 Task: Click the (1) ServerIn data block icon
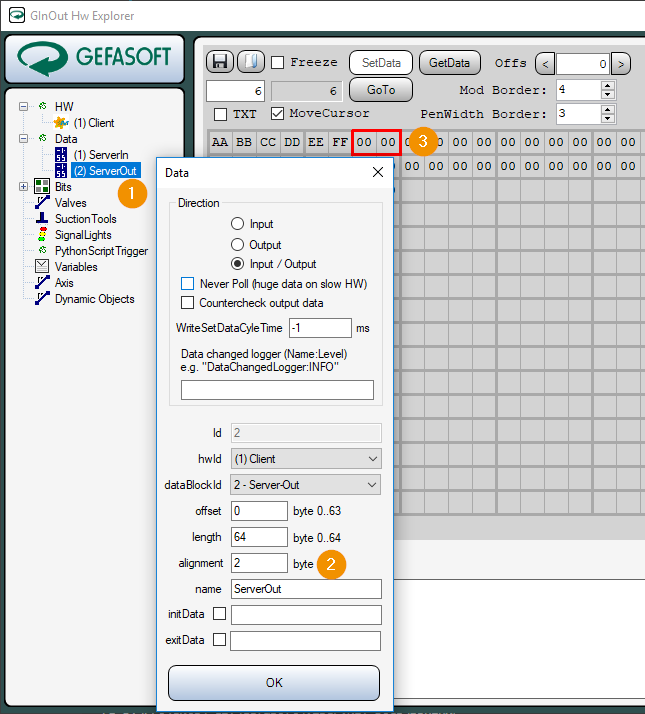tap(61, 155)
